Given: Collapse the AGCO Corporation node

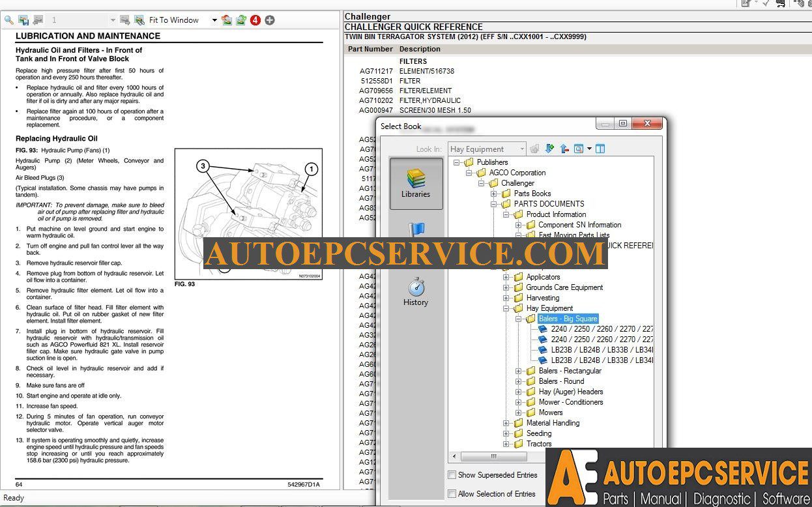Looking at the screenshot, I should tap(470, 173).
